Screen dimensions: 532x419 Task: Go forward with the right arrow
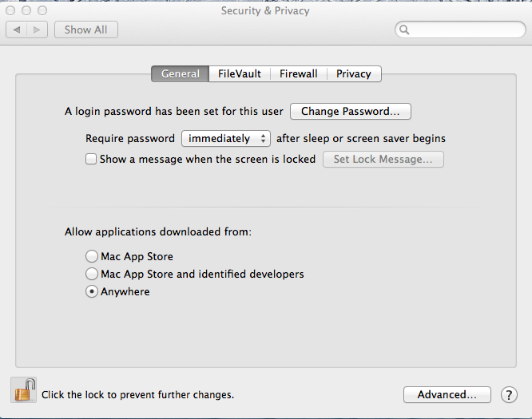(37, 30)
